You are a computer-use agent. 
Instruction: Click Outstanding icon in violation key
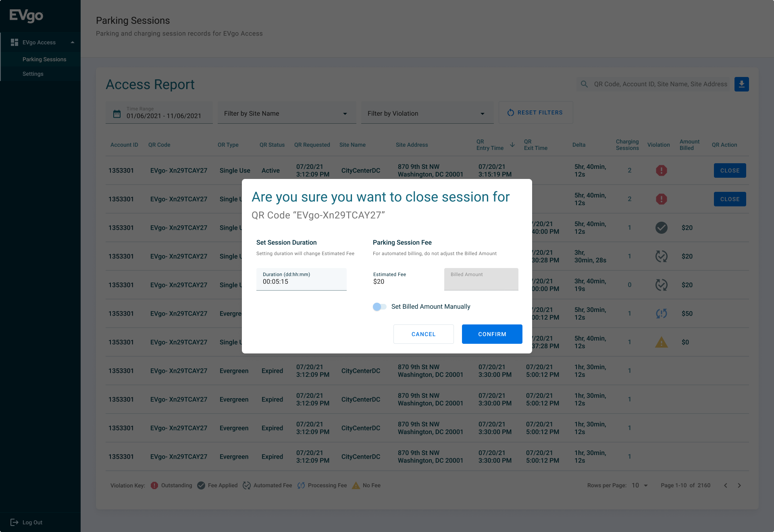tap(154, 485)
